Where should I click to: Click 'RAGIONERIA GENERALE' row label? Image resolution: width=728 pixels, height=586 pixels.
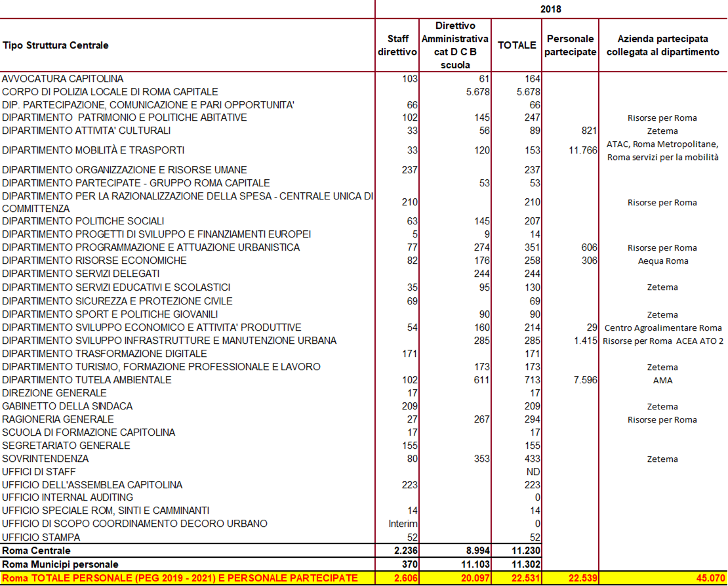tap(58, 419)
